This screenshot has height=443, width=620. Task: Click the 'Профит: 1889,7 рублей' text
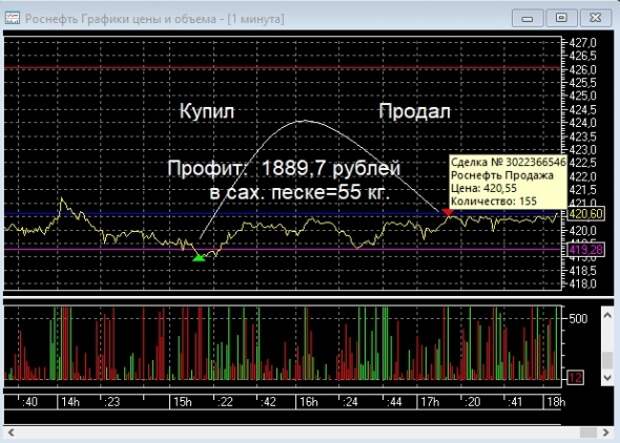tap(284, 168)
